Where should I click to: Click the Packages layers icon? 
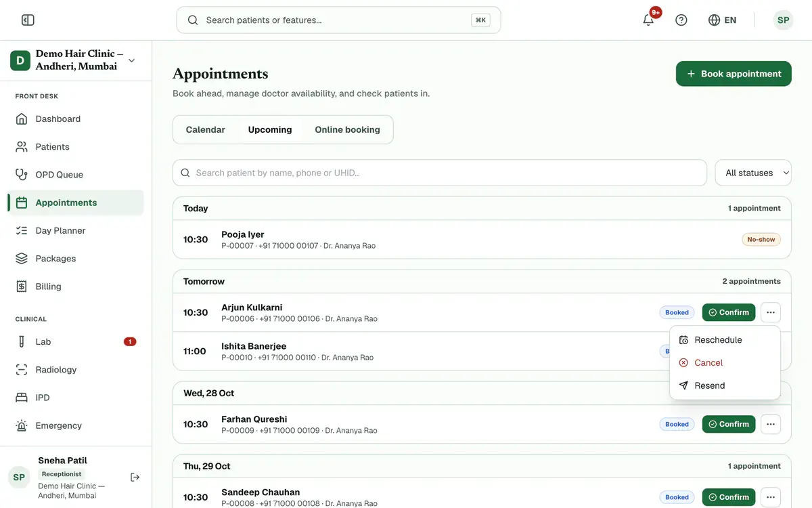pyautogui.click(x=22, y=259)
